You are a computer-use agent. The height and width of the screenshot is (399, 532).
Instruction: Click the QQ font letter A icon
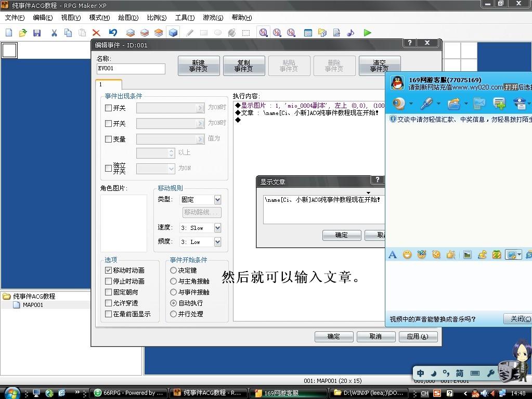pos(393,254)
